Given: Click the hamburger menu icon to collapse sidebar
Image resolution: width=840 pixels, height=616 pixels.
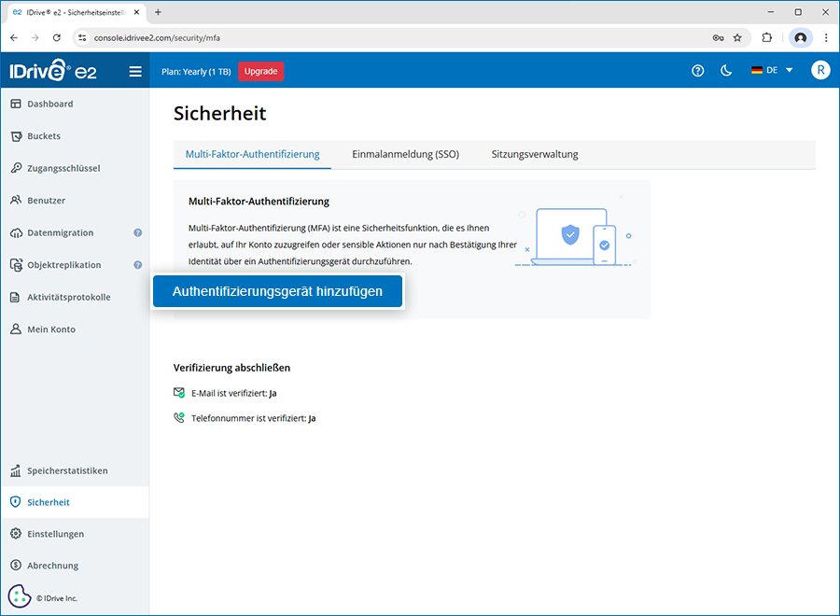Looking at the screenshot, I should point(135,71).
